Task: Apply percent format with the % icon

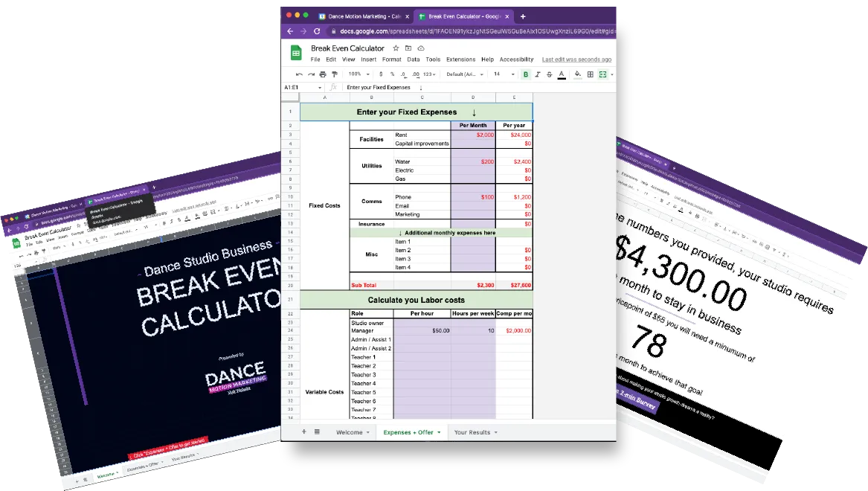Action: click(x=392, y=74)
